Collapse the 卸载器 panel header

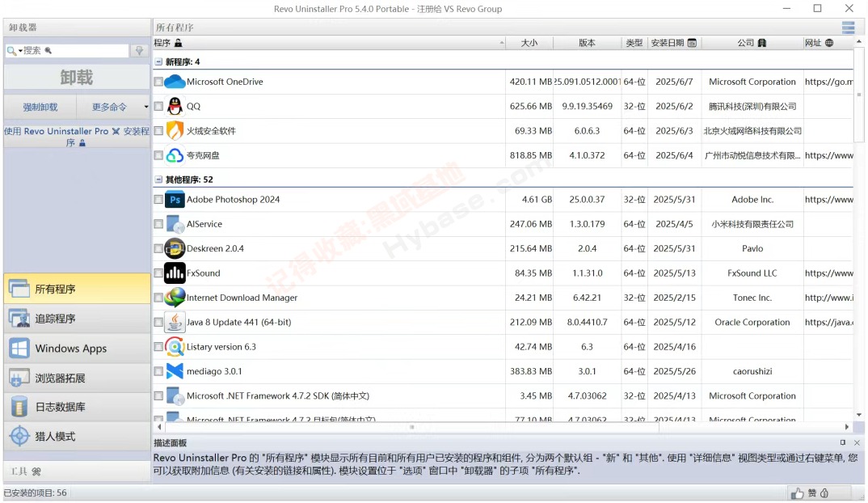77,27
